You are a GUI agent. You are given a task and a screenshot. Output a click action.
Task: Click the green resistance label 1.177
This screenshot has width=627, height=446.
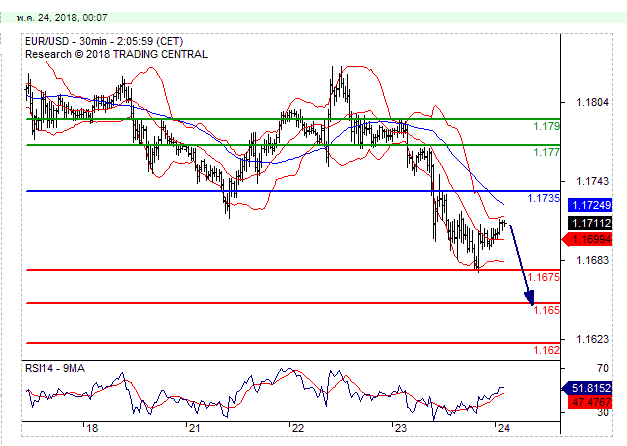(x=546, y=152)
